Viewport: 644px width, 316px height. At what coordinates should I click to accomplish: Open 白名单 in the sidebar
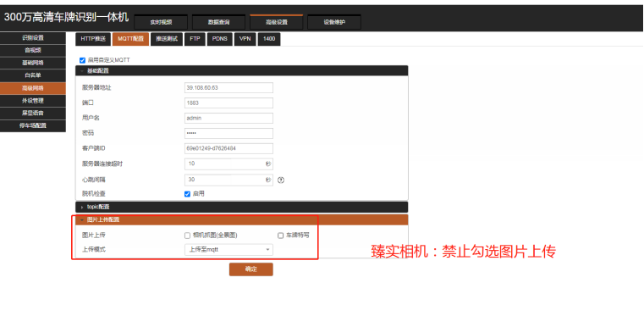[33, 75]
